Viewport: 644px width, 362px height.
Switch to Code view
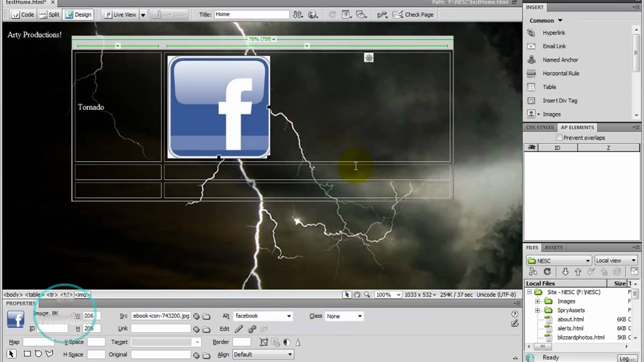click(23, 15)
